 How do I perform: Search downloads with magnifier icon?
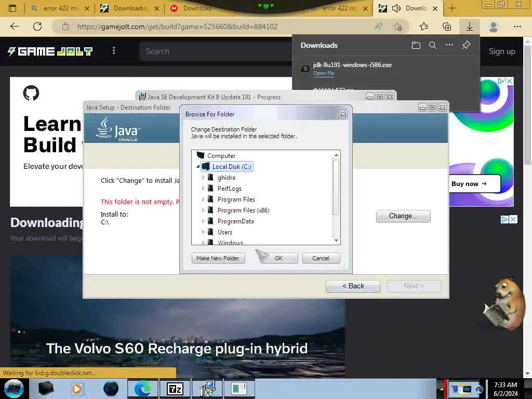pyautogui.click(x=433, y=45)
